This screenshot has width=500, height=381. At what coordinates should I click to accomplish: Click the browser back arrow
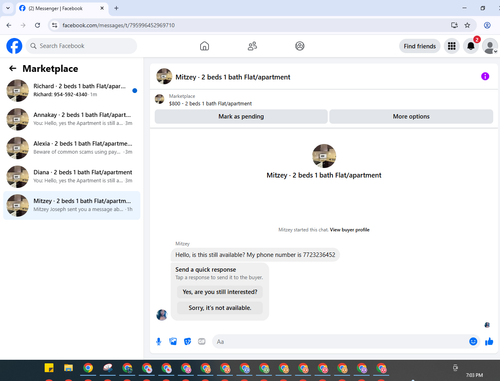tap(9, 25)
